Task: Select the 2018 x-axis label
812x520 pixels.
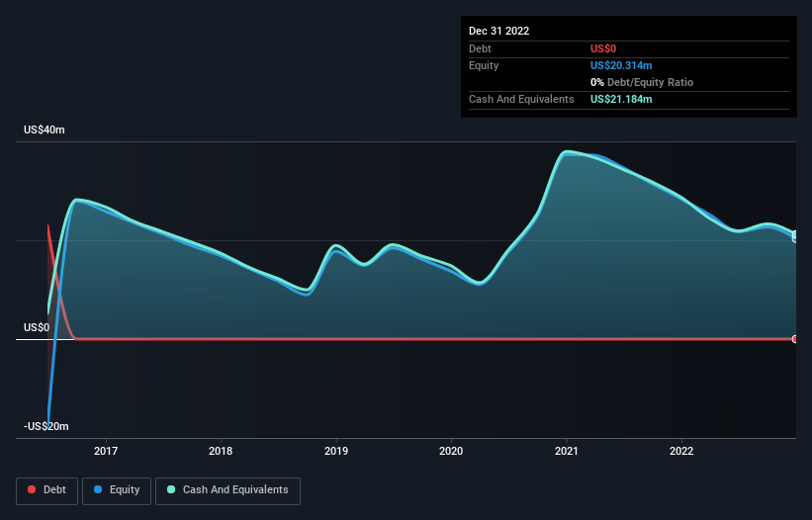Action: click(x=221, y=451)
